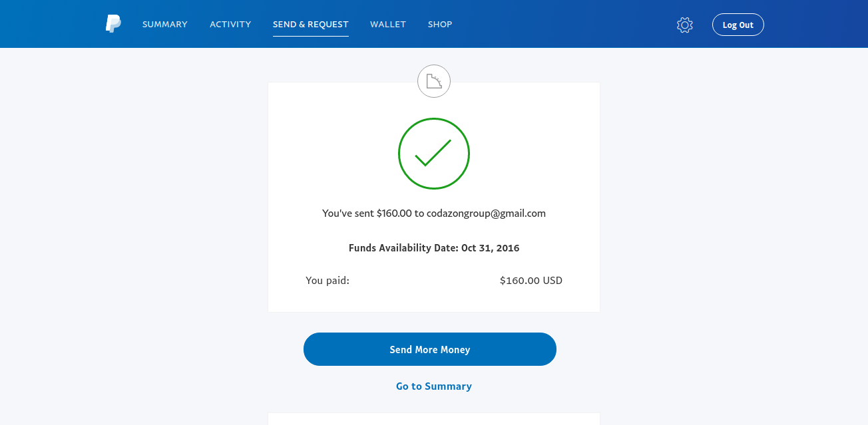The width and height of the screenshot is (868, 425).
Task: Open the Wallet tab
Action: coord(388,25)
